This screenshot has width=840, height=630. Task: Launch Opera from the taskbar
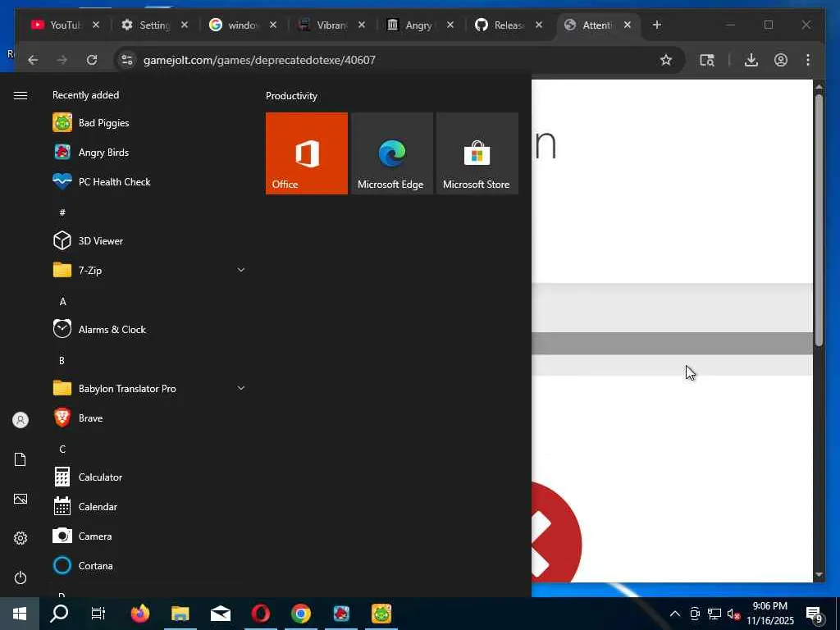point(260,614)
